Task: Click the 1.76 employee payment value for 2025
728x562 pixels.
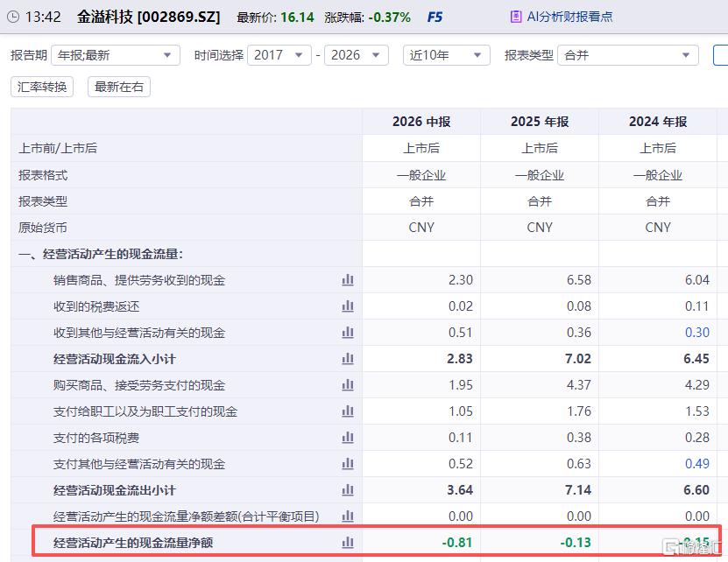Action: pos(579,411)
